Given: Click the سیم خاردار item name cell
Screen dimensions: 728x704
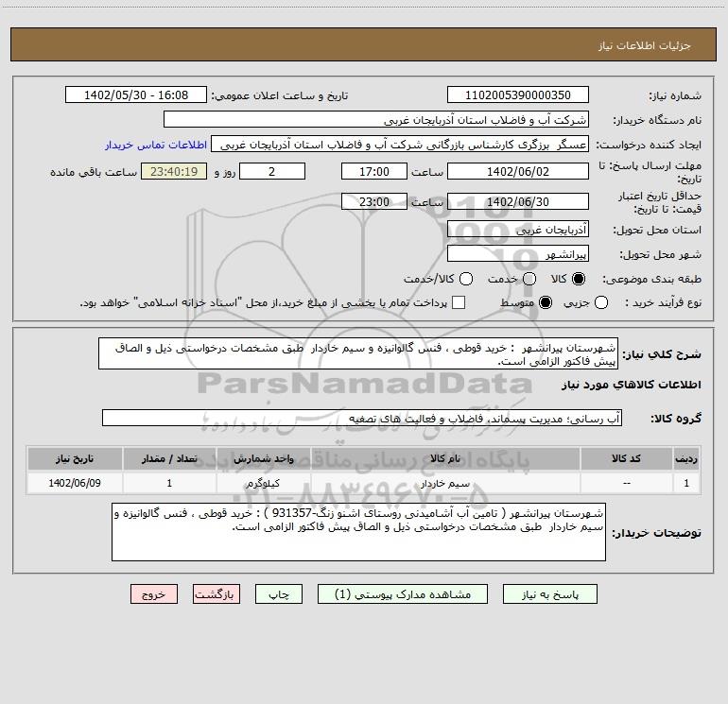Looking at the screenshot, I should coord(445,483).
